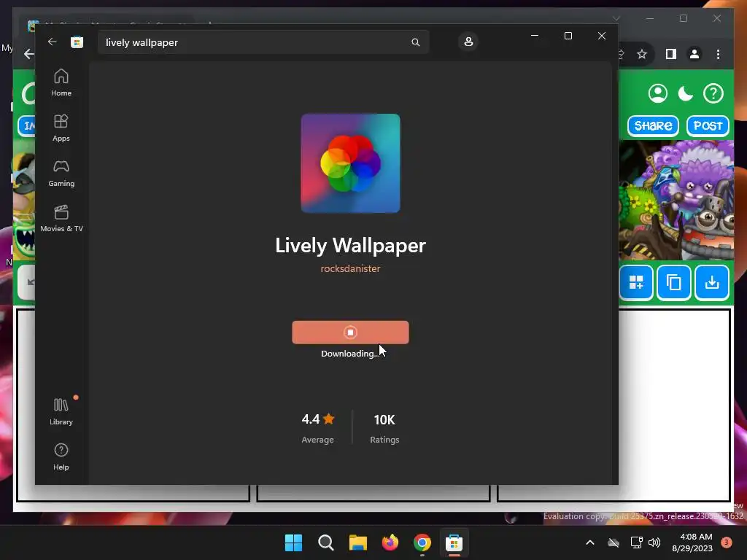Open Gaming section in sidebar

[x=61, y=174]
